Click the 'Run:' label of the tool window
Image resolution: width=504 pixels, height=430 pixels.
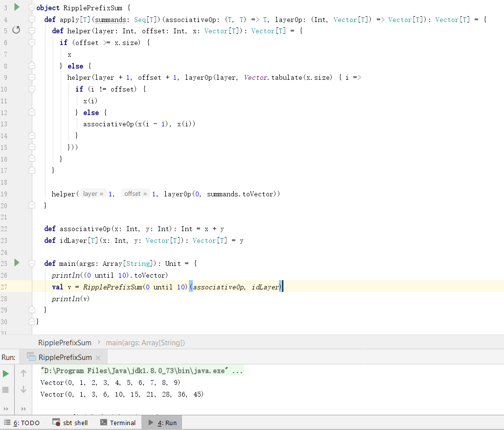click(8, 358)
